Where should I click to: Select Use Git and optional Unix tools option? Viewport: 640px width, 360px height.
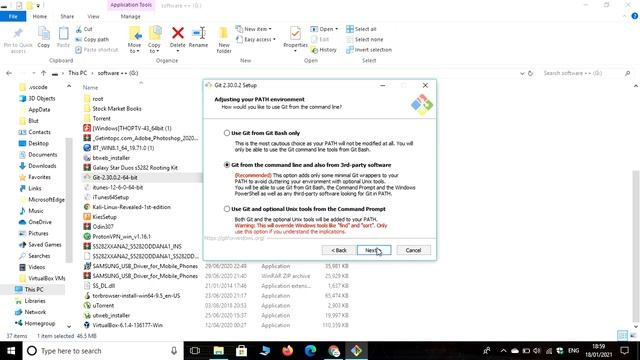tap(227, 209)
